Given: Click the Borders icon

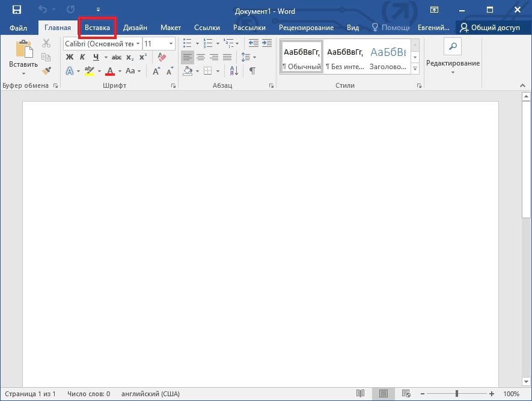Looking at the screenshot, I should coord(207,71).
